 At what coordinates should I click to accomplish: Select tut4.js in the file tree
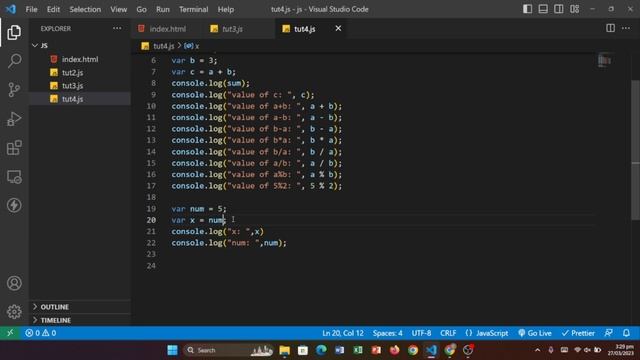tap(80, 99)
